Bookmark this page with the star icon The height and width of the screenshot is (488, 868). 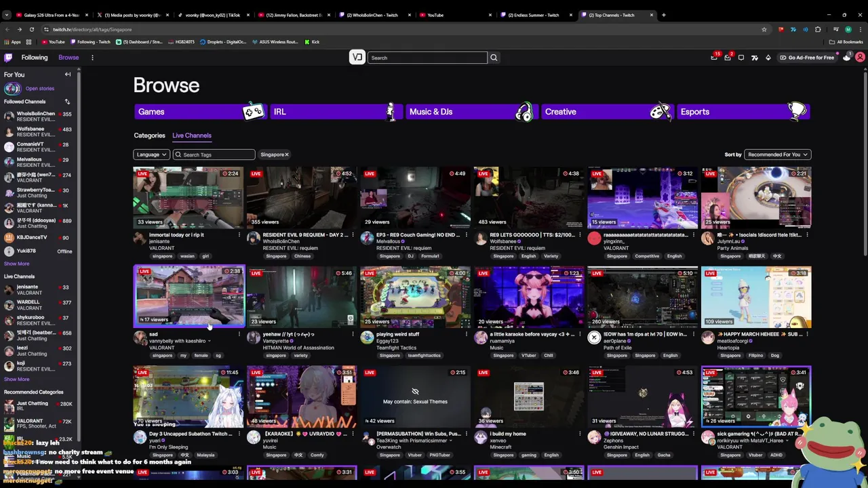[x=764, y=29]
